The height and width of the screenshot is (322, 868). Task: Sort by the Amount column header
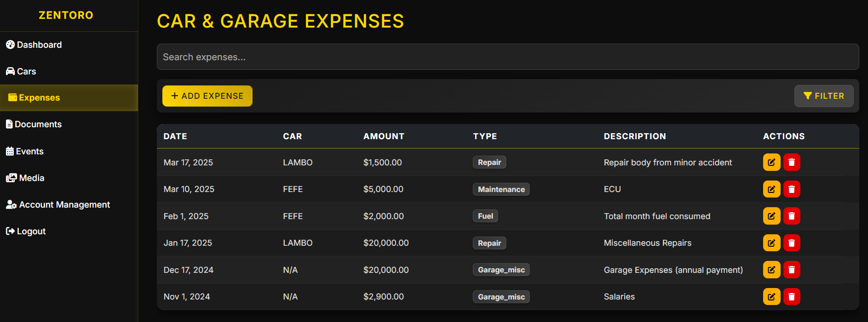tap(384, 136)
